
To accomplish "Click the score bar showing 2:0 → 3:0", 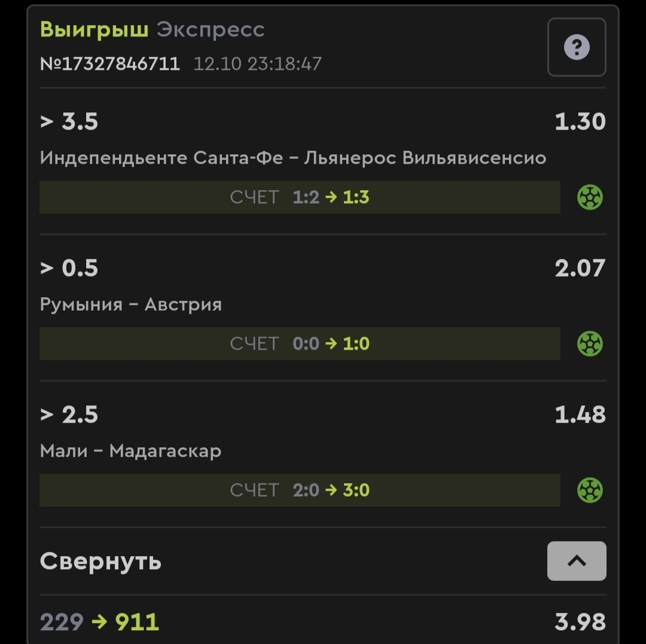I will pos(300,490).
